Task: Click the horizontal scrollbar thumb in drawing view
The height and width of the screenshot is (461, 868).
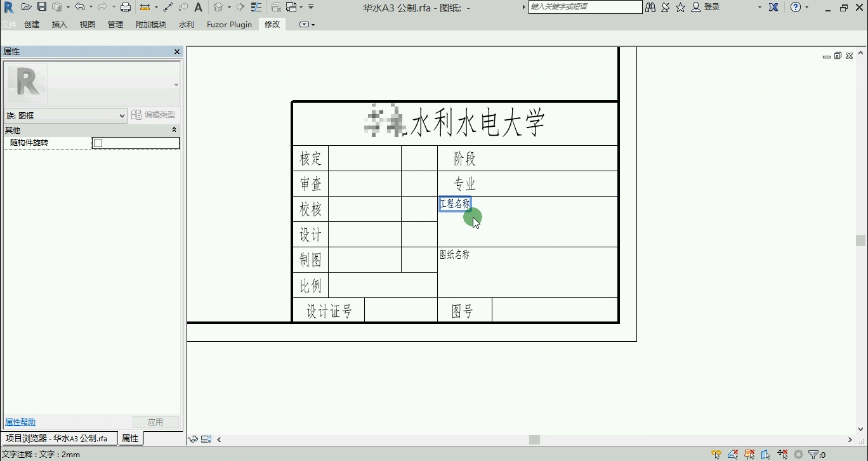Action: point(534,439)
